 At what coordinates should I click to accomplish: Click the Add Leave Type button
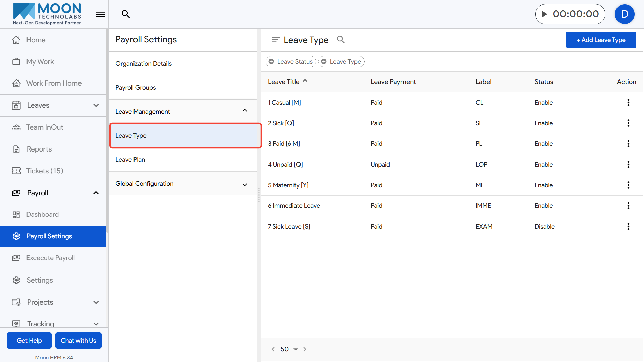600,40
